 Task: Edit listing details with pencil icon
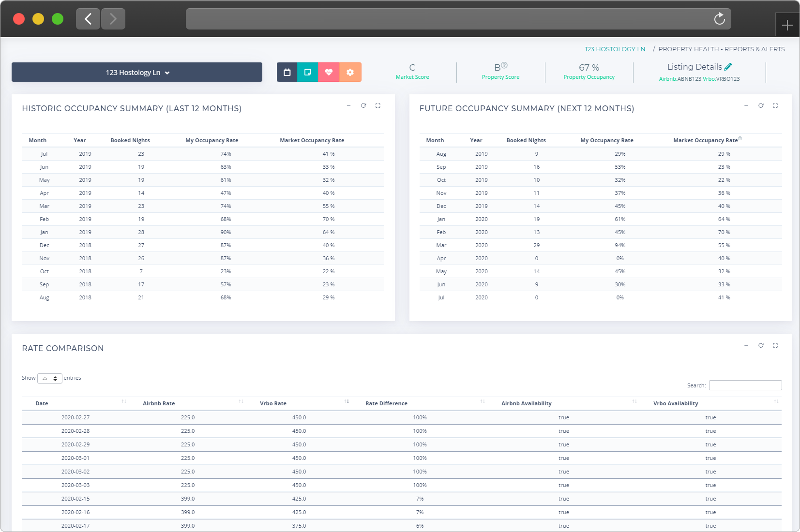coord(728,67)
